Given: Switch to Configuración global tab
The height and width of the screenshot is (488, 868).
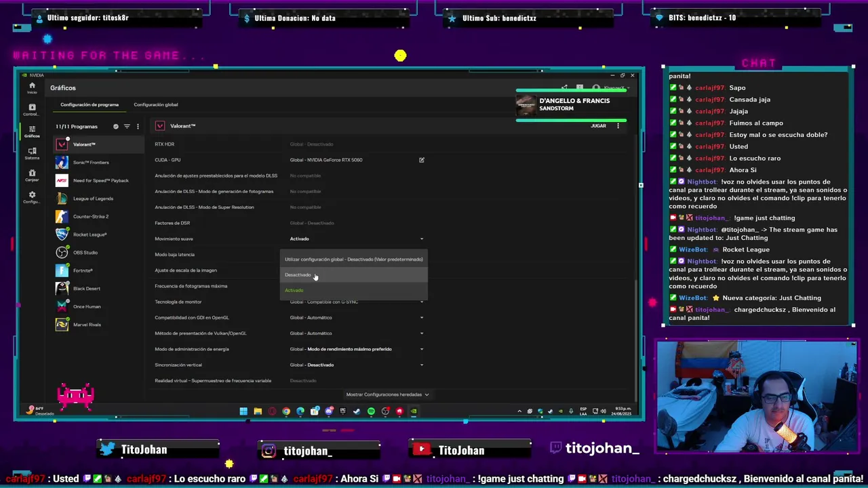Looking at the screenshot, I should [x=156, y=104].
